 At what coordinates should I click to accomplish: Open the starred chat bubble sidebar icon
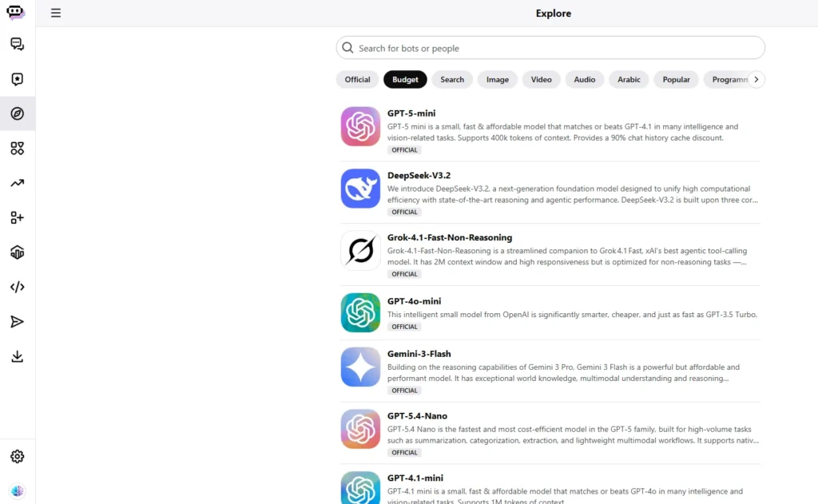click(18, 79)
